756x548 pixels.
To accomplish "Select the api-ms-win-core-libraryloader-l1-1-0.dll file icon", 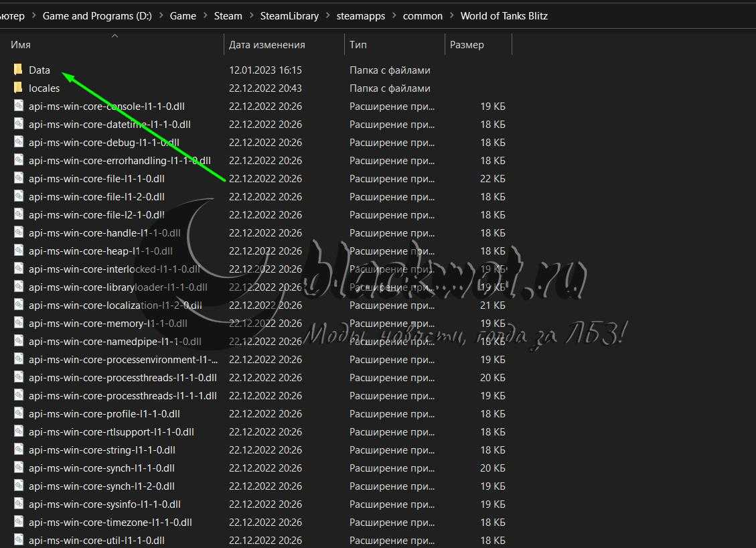I will click(x=19, y=287).
